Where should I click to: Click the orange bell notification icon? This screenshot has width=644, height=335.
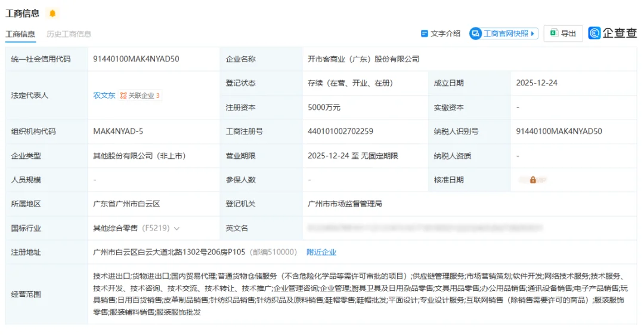pyautogui.click(x=52, y=14)
